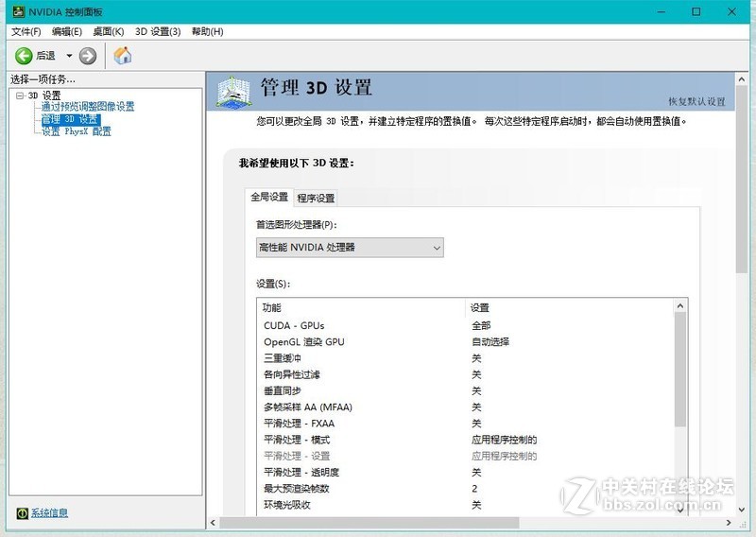Screen dimensions: 756x537
Task: Click 恢复默认设置 restore defaults link
Action: [x=696, y=101]
